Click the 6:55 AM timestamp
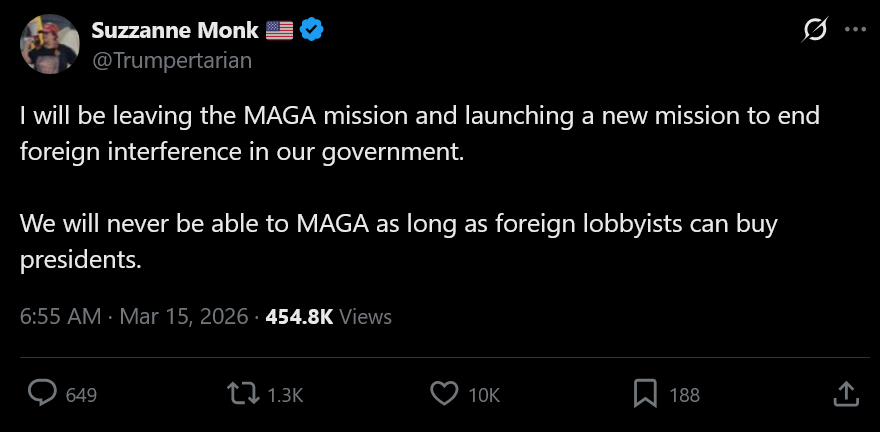The width and height of the screenshot is (880, 432). 61,317
